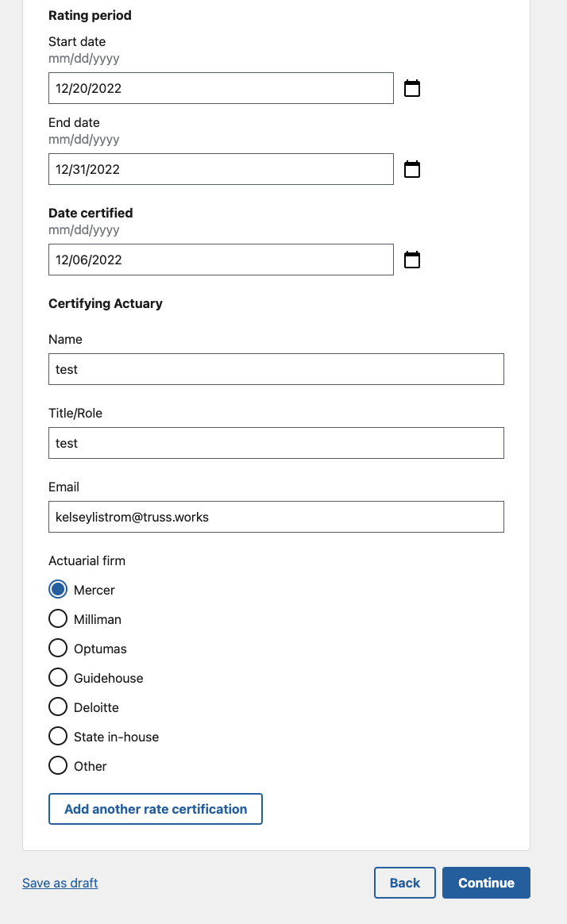
Task: Edit the Date certified text field
Action: [221, 260]
